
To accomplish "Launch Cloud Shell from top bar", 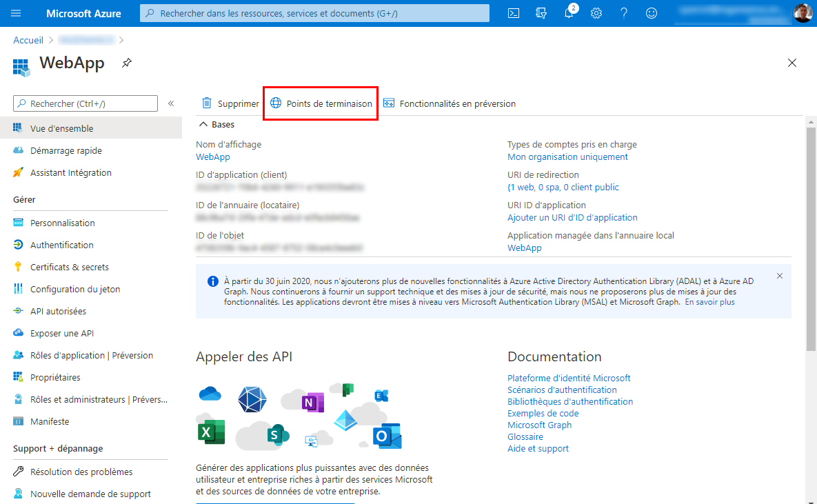I will pyautogui.click(x=513, y=13).
